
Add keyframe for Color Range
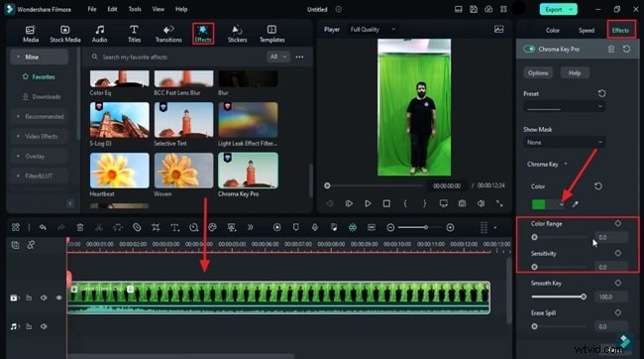pyautogui.click(x=618, y=223)
